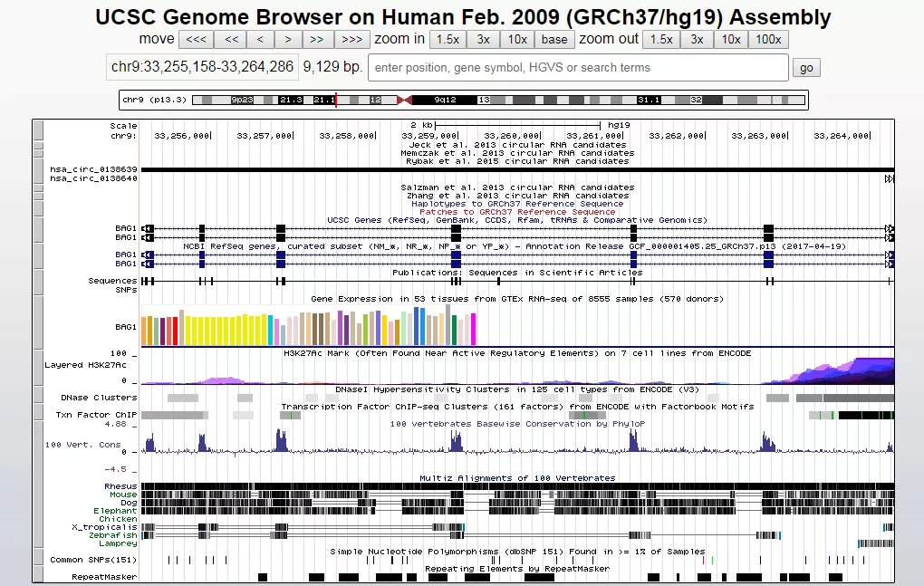Open GTEx Gene Expression track title

(517, 299)
